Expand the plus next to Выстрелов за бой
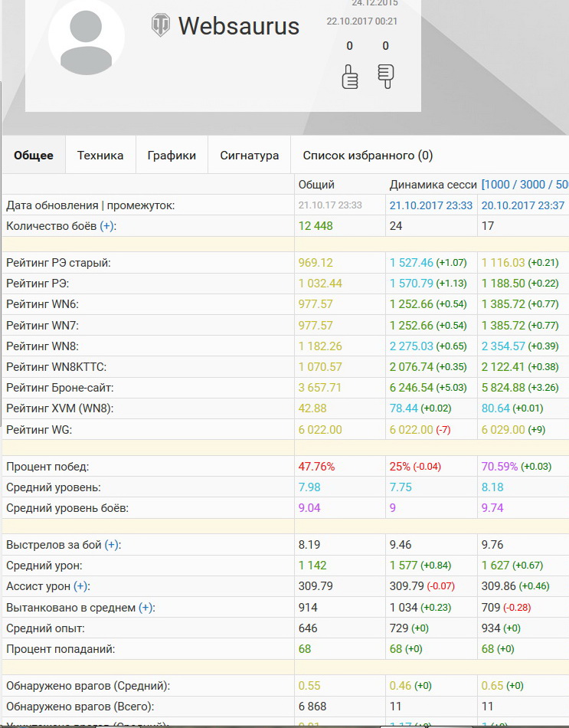Screen dimensions: 569x728 112,545
